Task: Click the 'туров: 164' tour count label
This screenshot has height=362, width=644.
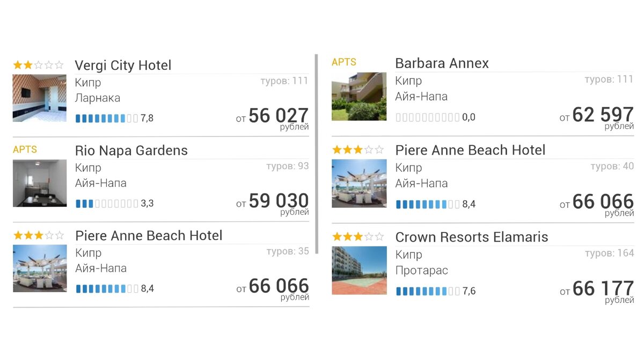Action: [x=609, y=253]
